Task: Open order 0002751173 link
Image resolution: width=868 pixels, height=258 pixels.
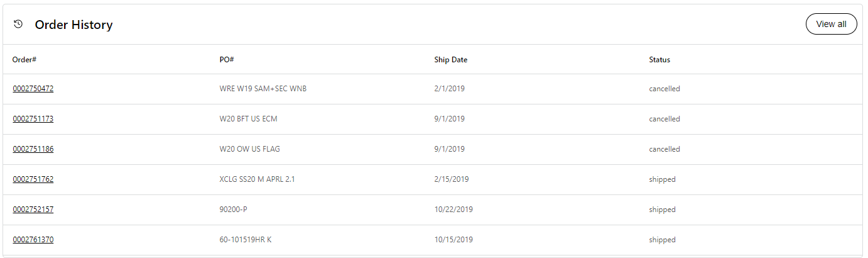Action: point(33,119)
